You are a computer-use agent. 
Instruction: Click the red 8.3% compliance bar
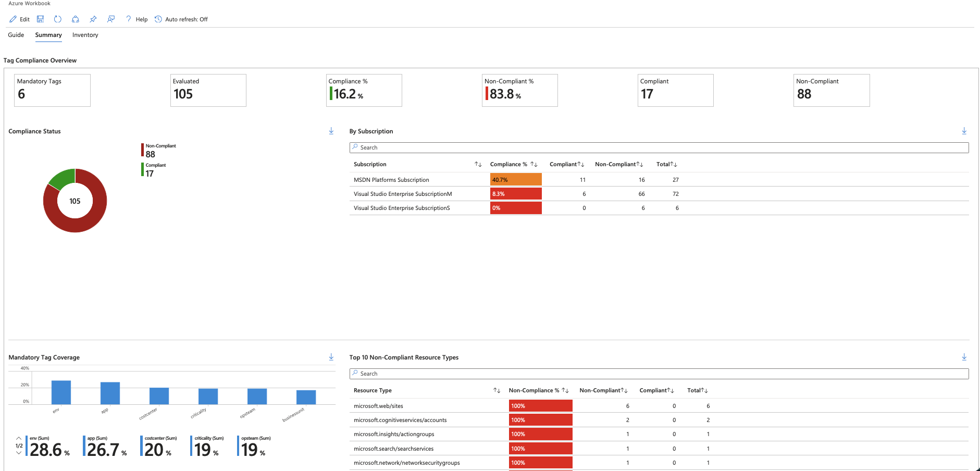516,194
